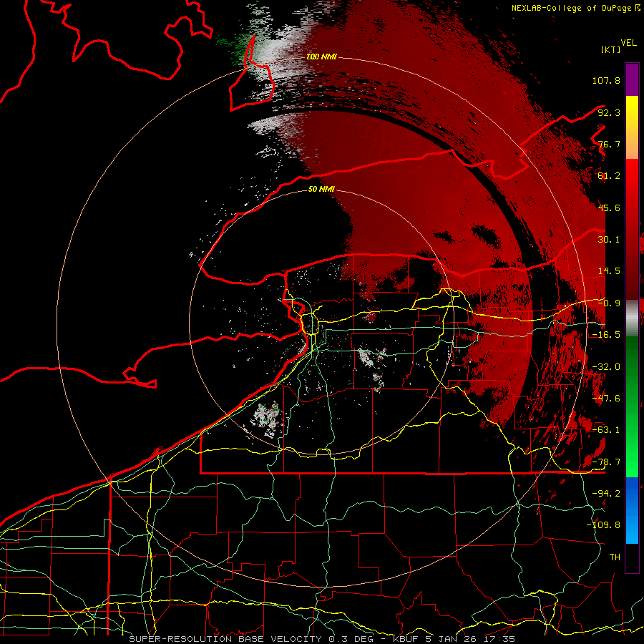Image resolution: width=644 pixels, height=644 pixels.
Task: Click the 61.2 velocity scale value
Action: [x=609, y=176]
